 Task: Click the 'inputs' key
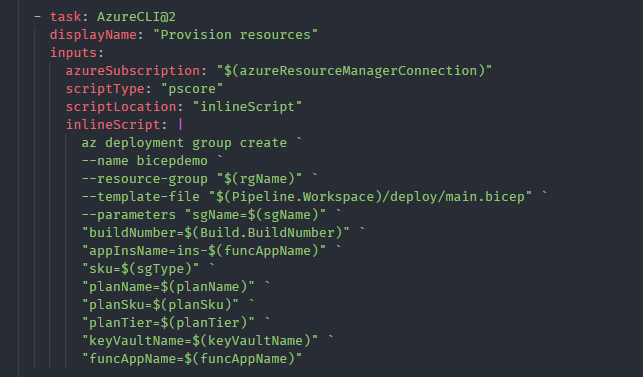[x=73, y=53]
